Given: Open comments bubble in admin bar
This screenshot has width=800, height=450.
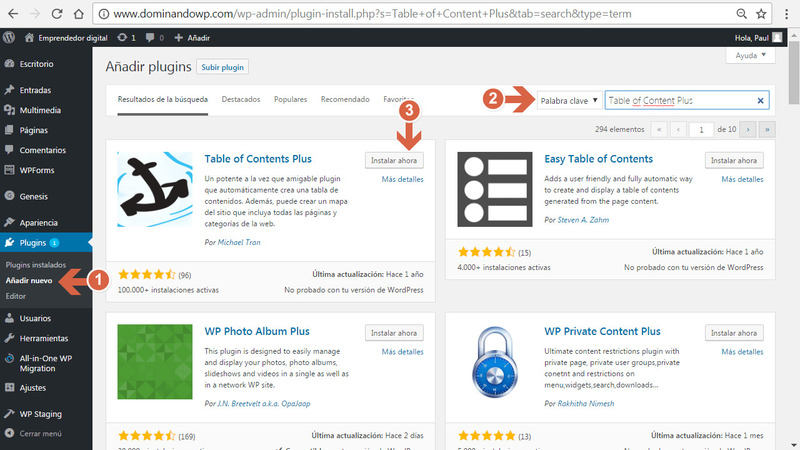Looking at the screenshot, I should click(x=149, y=37).
